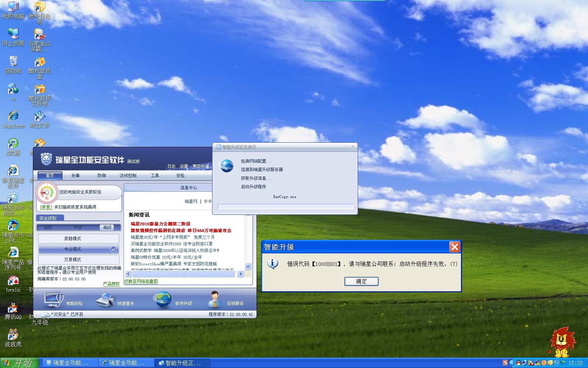This screenshot has width=588, height=368.
Task: Click the security level gauge icon
Action: point(47,192)
